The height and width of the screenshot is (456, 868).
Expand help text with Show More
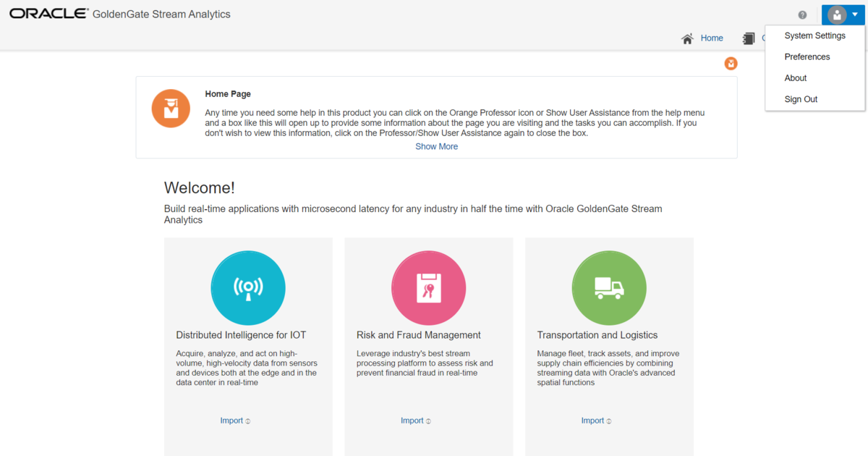[x=436, y=146]
